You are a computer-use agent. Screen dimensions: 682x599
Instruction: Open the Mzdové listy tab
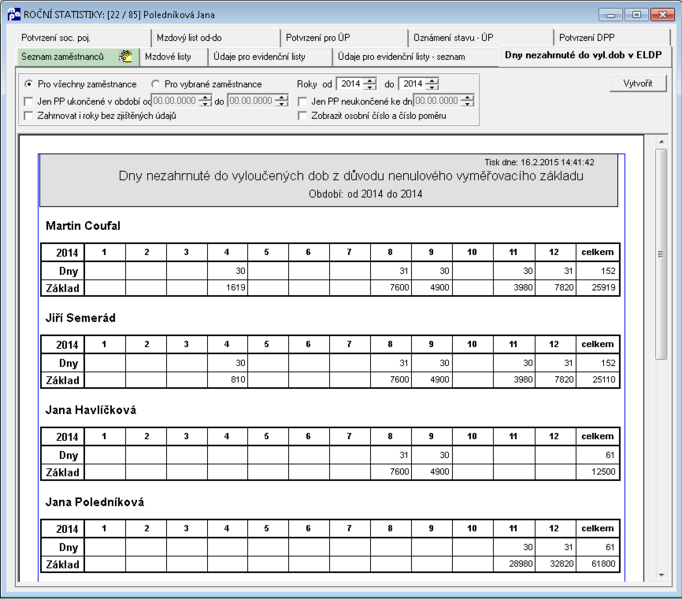coord(174,57)
